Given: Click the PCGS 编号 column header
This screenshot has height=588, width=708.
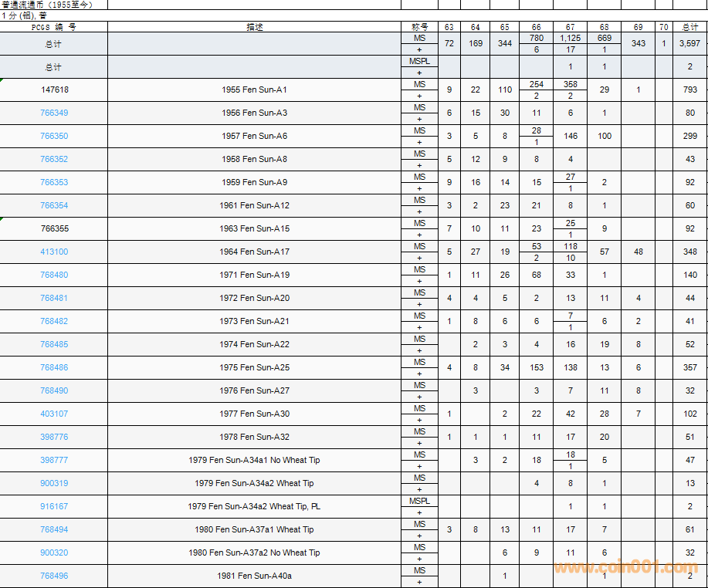Looking at the screenshot, I should click(54, 27).
